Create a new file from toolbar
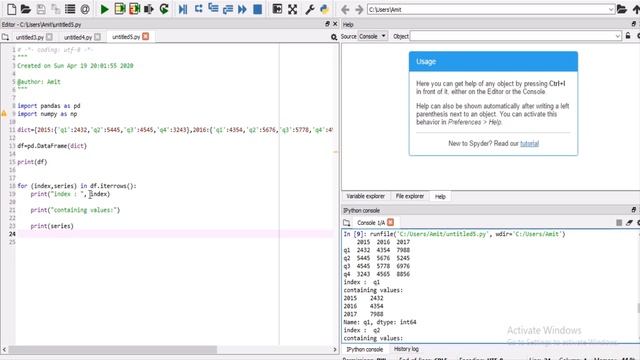 click(11, 9)
